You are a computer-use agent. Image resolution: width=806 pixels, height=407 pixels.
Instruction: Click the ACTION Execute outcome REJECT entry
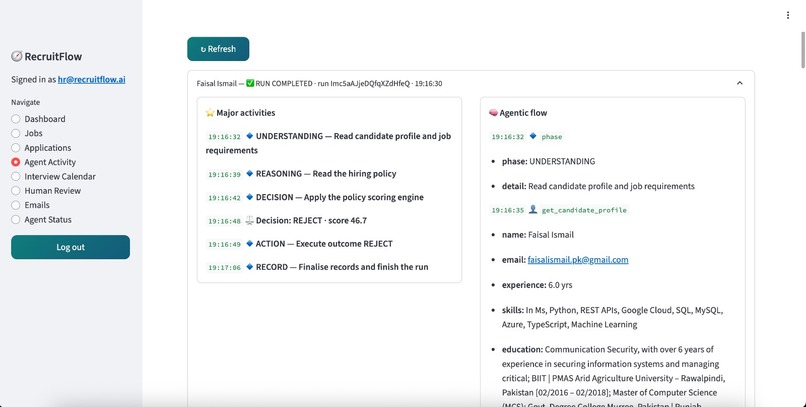pyautogui.click(x=324, y=244)
